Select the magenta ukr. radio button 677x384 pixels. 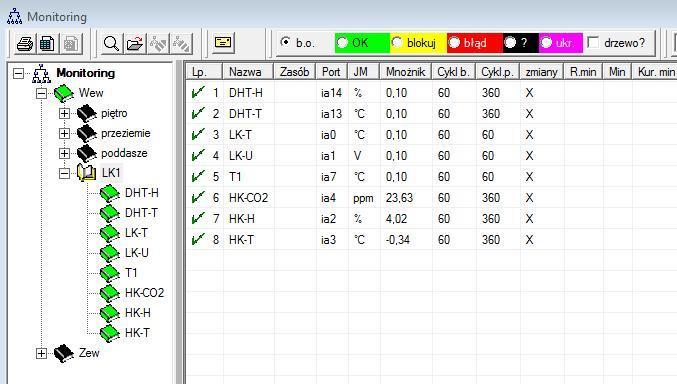[546, 42]
